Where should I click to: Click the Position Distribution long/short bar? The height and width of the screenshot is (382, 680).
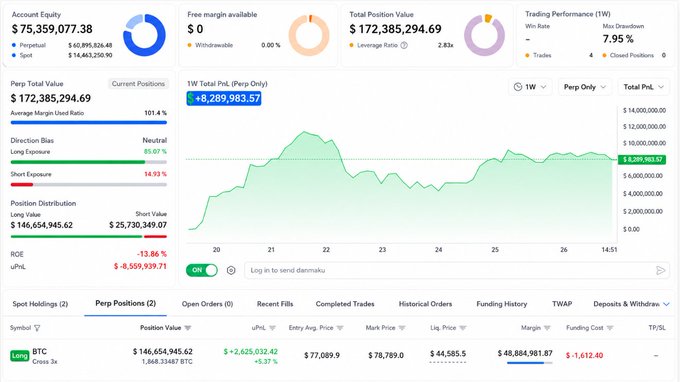pos(88,237)
